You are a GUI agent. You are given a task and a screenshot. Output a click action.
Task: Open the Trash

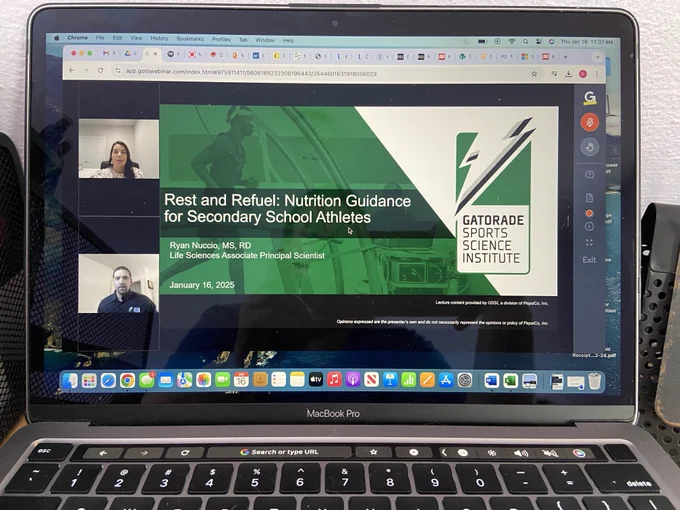595,381
